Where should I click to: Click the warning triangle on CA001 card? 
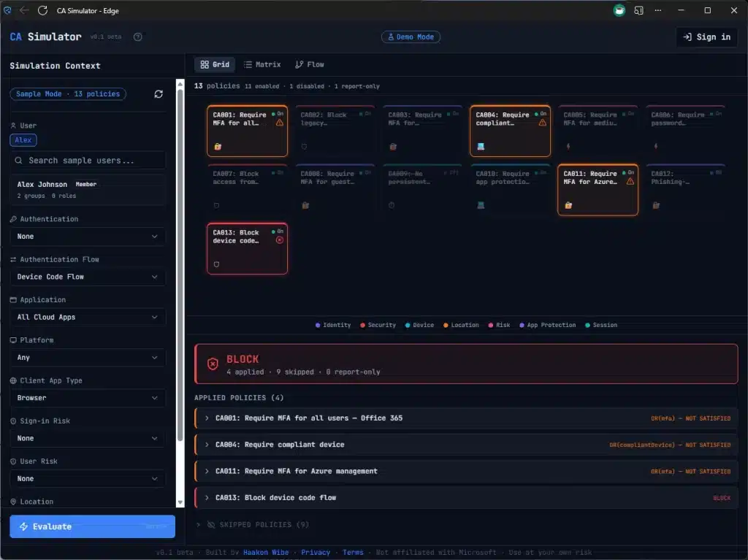tap(280, 123)
